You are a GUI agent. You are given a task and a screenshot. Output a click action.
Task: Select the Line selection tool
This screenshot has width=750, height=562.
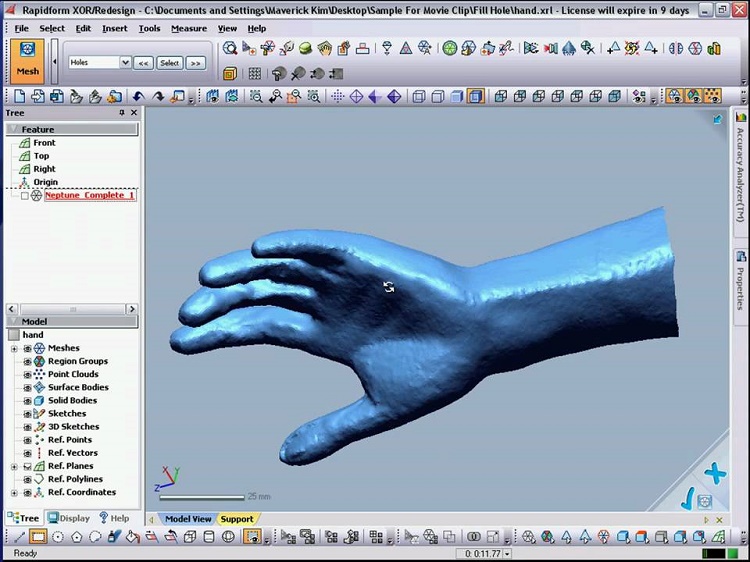[x=20, y=537]
